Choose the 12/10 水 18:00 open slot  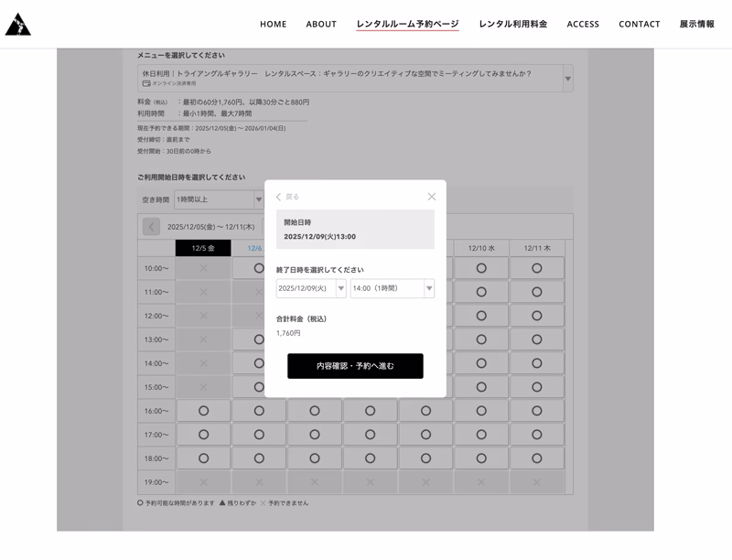pos(481,458)
